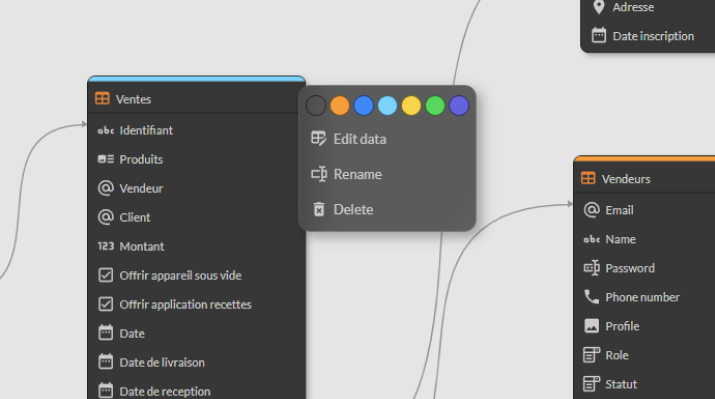Choose Rename in context menu
Image resolution: width=715 pixels, height=399 pixels.
[x=387, y=174]
